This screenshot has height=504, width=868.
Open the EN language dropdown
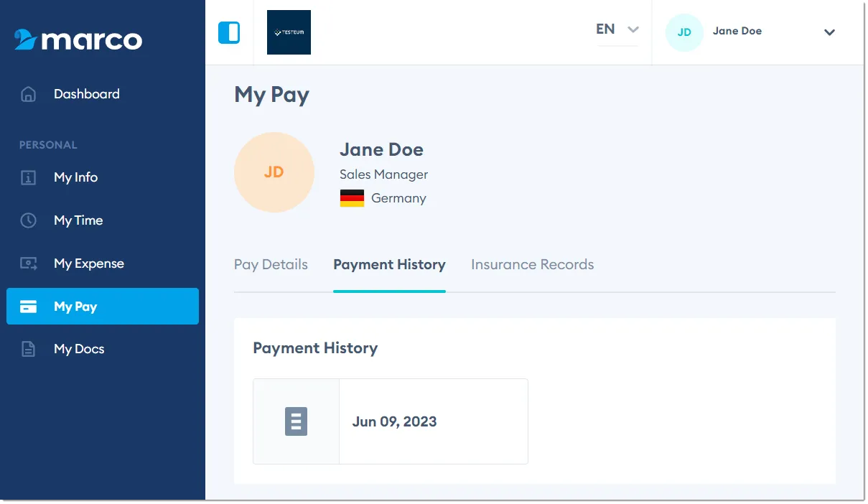coord(617,30)
